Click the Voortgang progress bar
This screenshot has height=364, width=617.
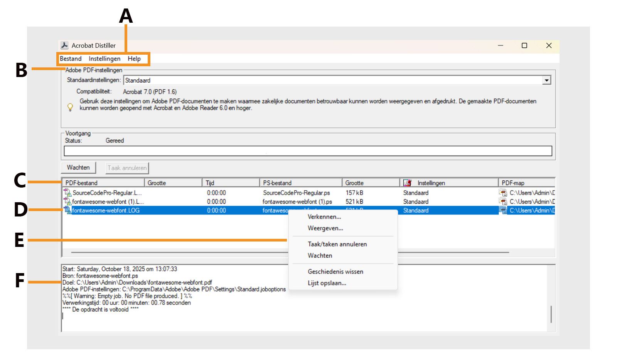[x=308, y=151]
